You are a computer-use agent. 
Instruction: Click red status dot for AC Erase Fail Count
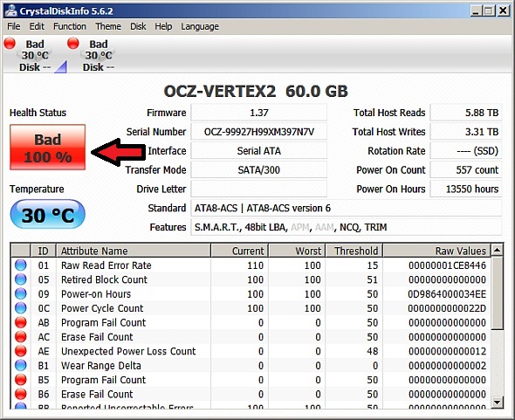point(20,336)
